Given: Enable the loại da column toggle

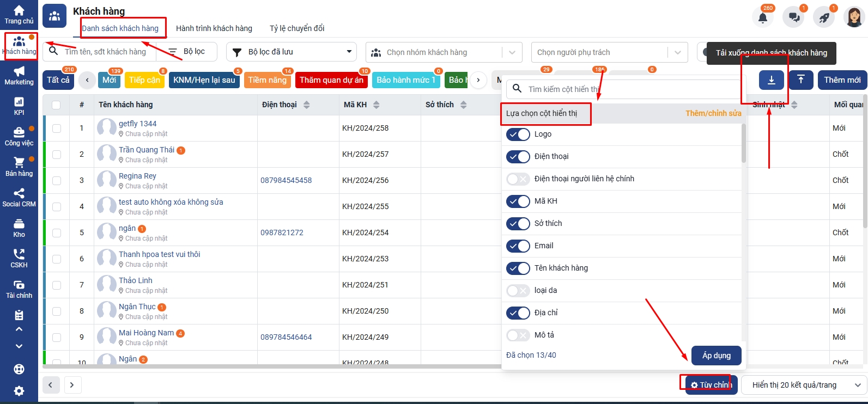Looking at the screenshot, I should coord(518,291).
